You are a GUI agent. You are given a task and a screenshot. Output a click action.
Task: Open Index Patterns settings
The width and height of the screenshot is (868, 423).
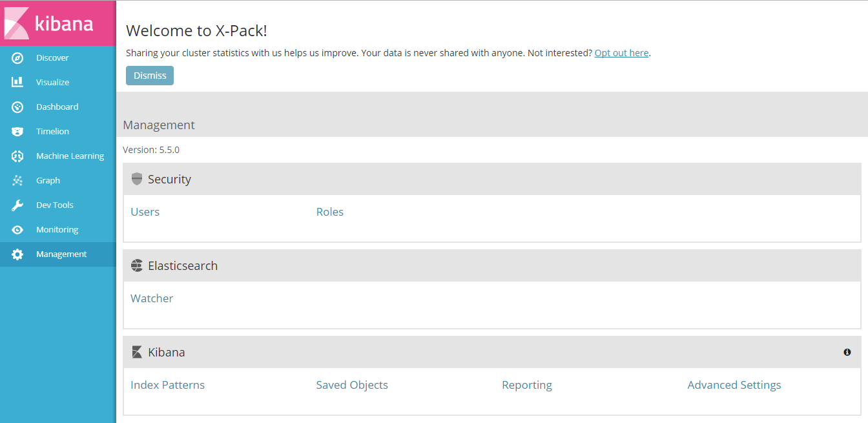click(167, 385)
